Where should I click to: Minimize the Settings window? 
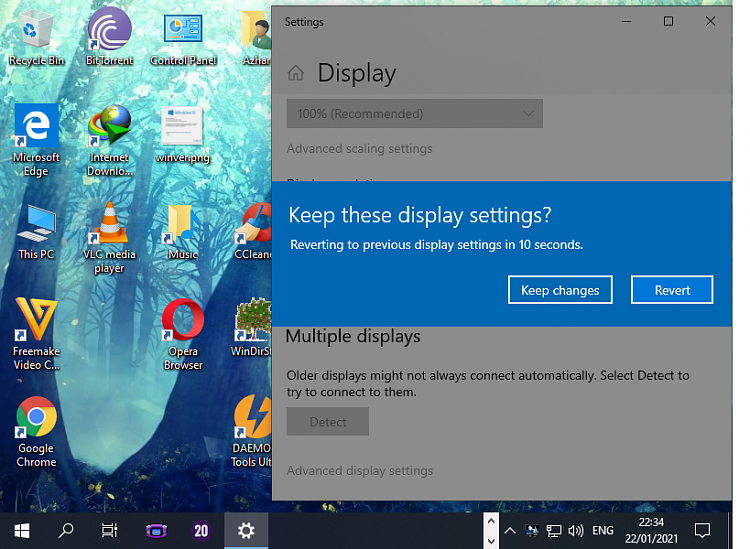[626, 22]
